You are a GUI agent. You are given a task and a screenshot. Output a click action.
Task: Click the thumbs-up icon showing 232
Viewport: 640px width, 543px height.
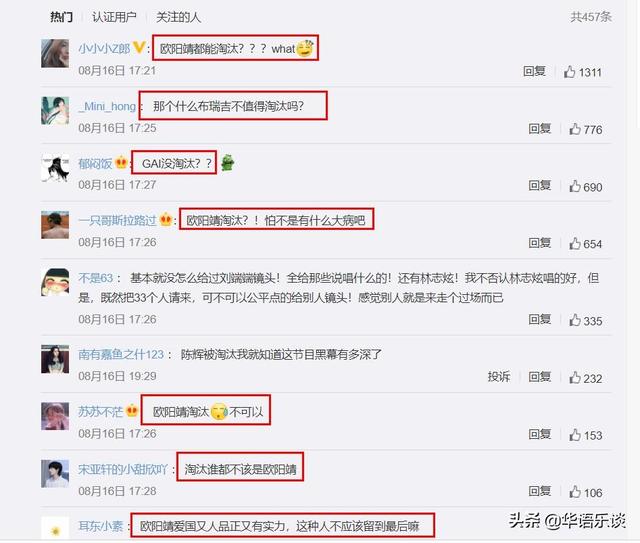(x=575, y=378)
